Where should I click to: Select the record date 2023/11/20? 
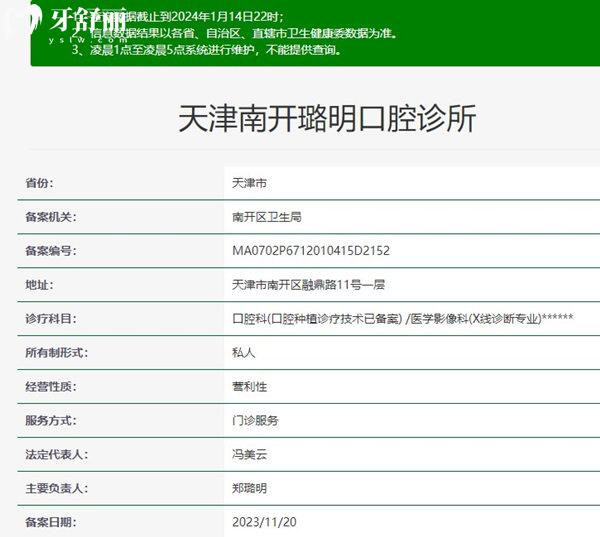[x=264, y=522]
